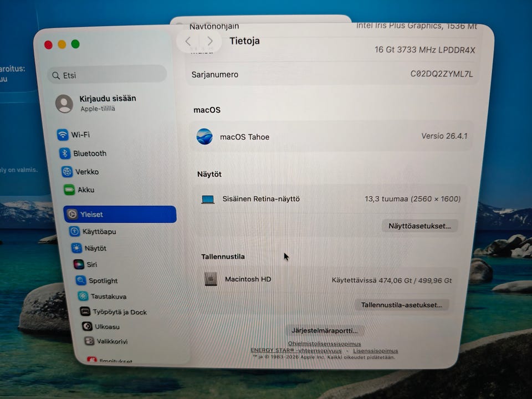Click the 13,3 tuumaa (2560 × 1600) value
532x399 pixels.
coord(412,199)
